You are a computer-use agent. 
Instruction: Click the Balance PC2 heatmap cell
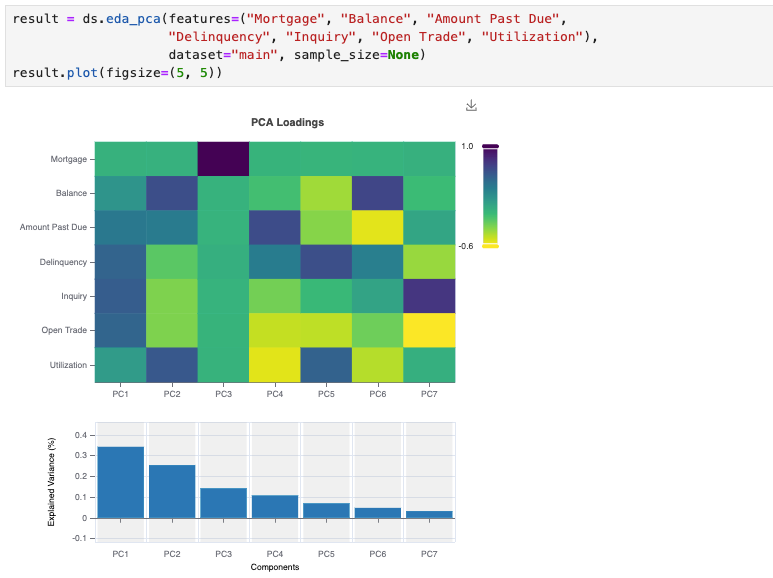172,193
